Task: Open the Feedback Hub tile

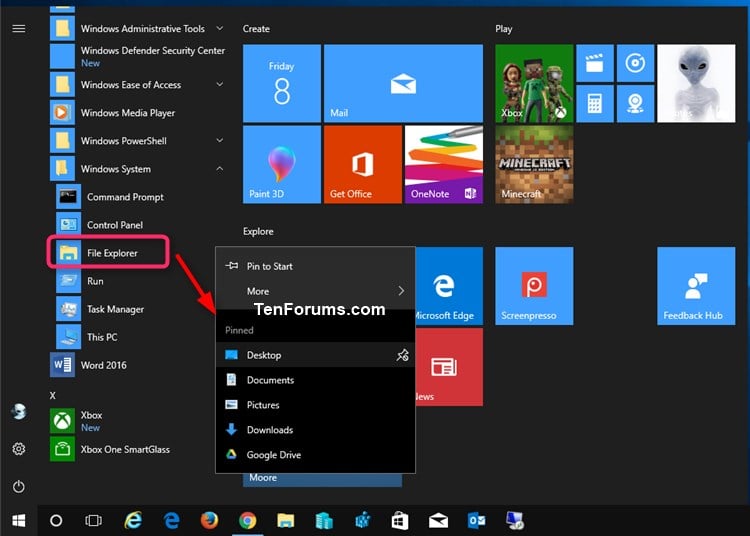Action: tap(696, 286)
